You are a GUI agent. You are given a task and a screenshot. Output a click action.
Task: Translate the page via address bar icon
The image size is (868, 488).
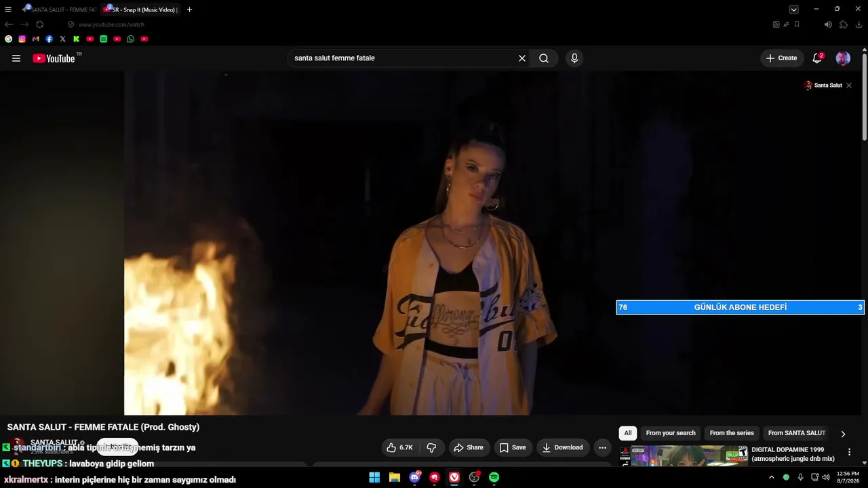coord(787,24)
